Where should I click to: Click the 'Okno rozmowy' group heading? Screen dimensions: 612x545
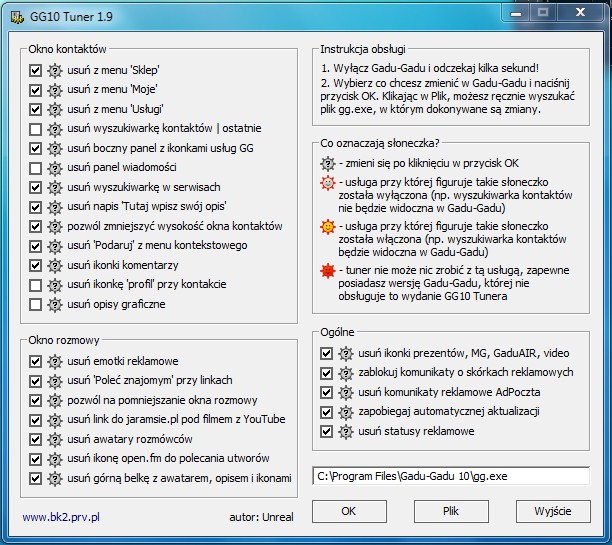pyautogui.click(x=64, y=340)
